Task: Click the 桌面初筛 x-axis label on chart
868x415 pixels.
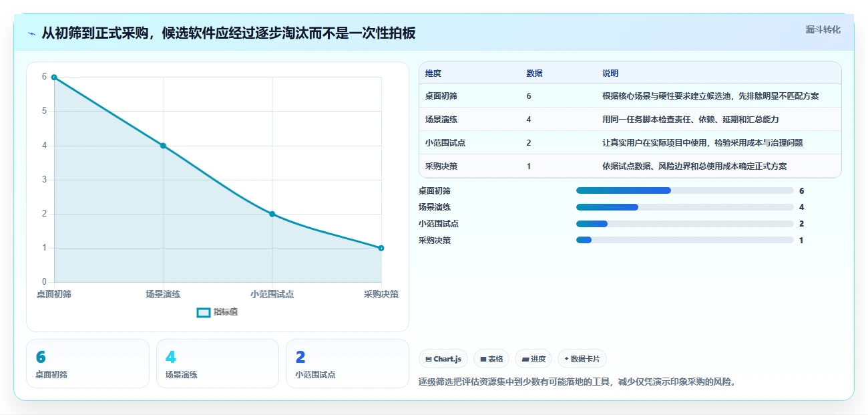Action: (x=54, y=294)
